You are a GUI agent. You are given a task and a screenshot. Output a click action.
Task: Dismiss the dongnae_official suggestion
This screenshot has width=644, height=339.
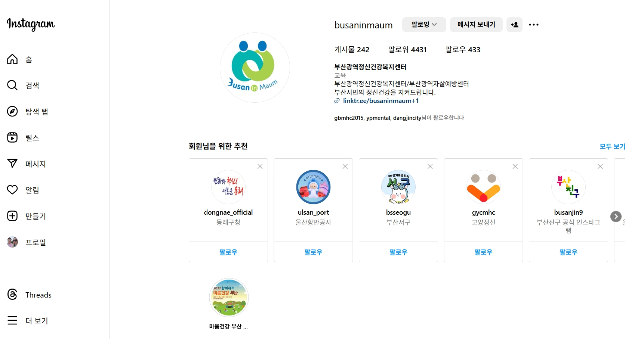pos(260,167)
